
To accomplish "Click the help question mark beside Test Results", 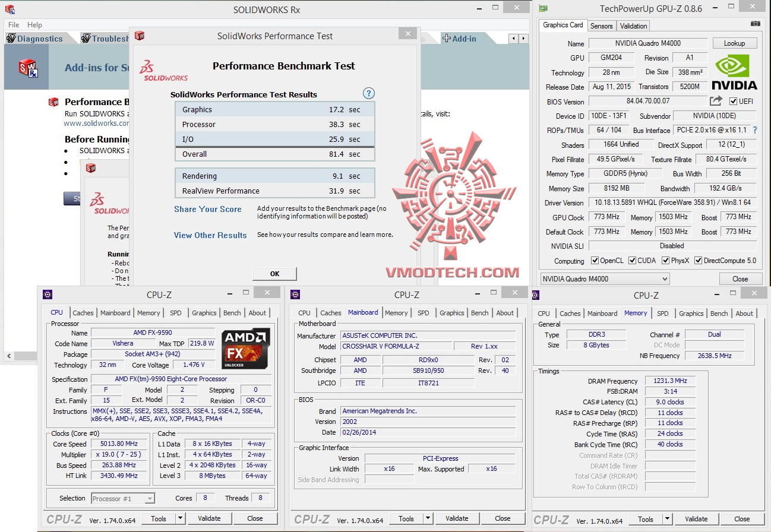I will pos(369,93).
